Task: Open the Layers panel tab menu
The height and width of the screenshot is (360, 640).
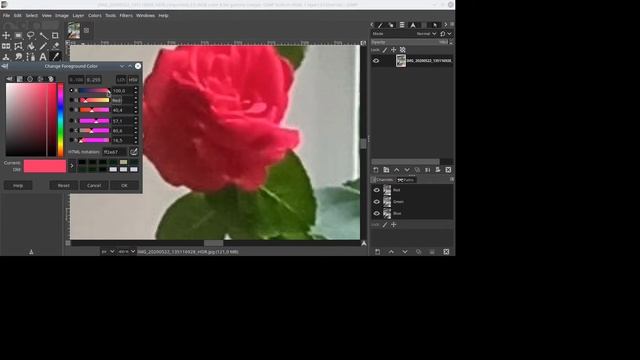Action: pos(452,24)
